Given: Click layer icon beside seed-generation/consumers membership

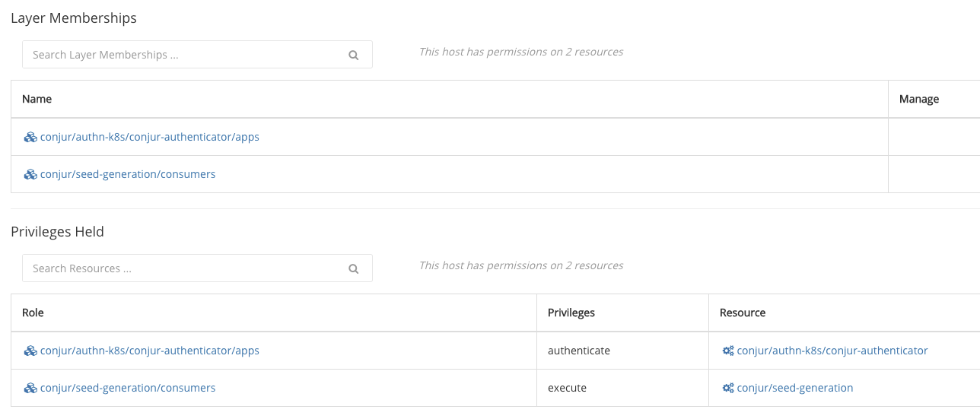Looking at the screenshot, I should (x=30, y=174).
